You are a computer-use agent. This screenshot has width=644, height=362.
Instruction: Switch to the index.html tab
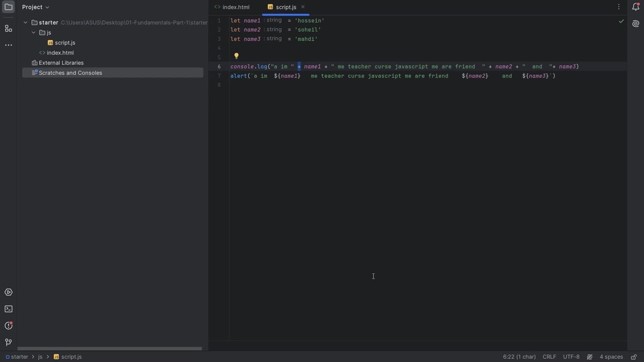[235, 7]
